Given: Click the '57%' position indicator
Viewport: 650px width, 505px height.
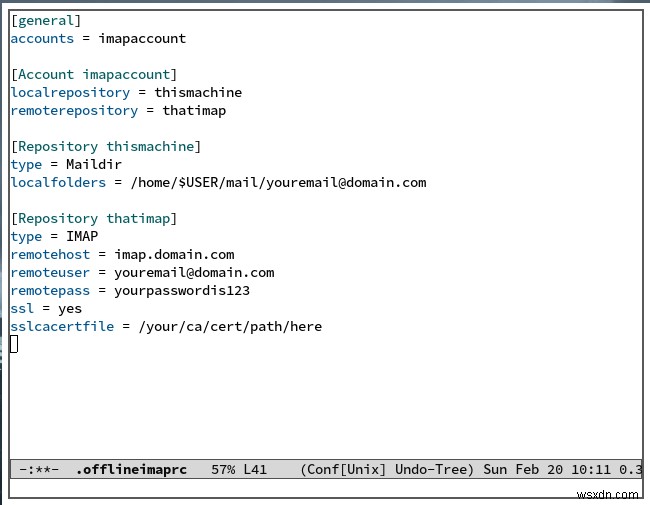Looking at the screenshot, I should 223,469.
